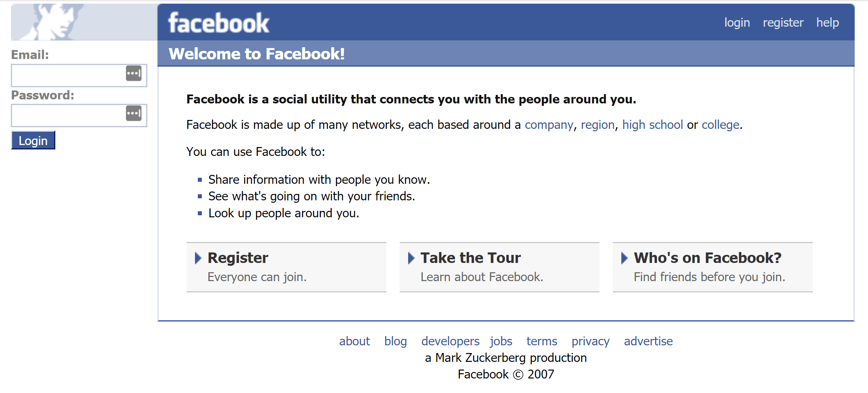This screenshot has width=868, height=393.
Task: Open the advertise footer link
Action: pyautogui.click(x=648, y=341)
